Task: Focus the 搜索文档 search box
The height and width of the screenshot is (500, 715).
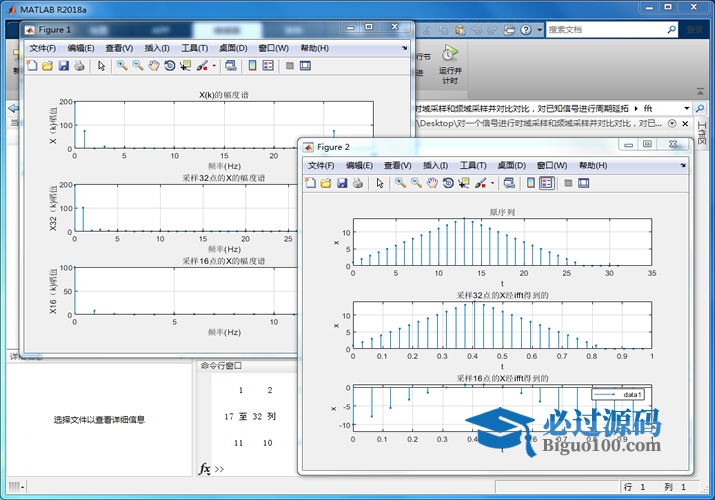Action: pyautogui.click(x=605, y=30)
